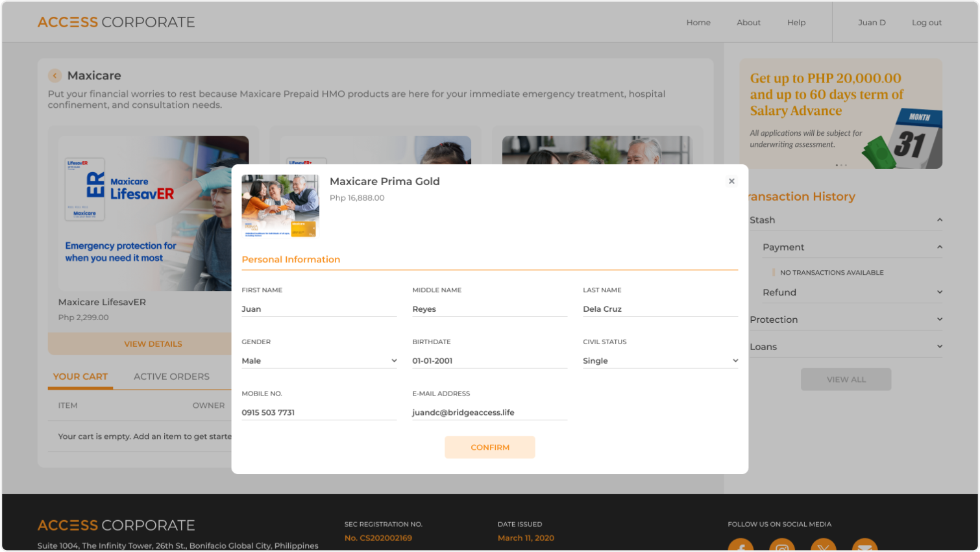Click the Php 16,888.00 price text

[357, 198]
